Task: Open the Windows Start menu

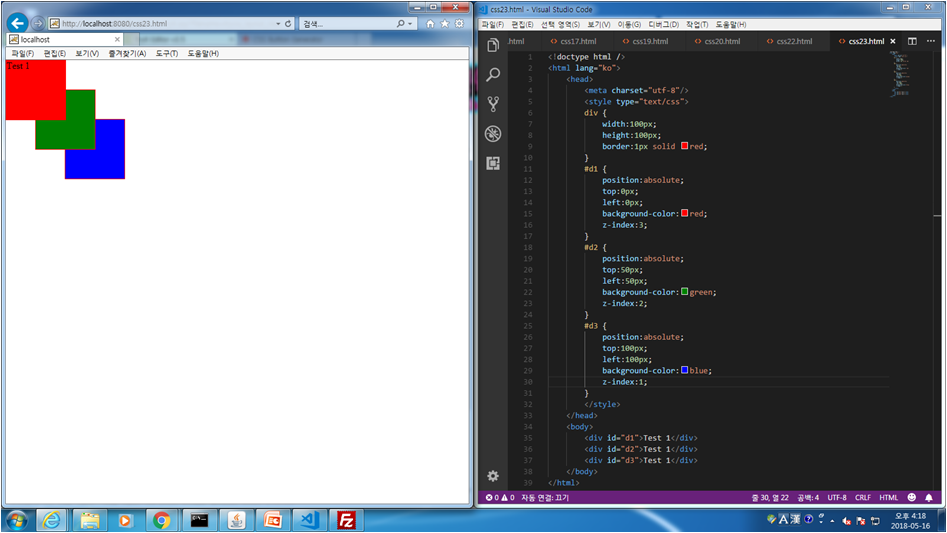Action: 16,520
